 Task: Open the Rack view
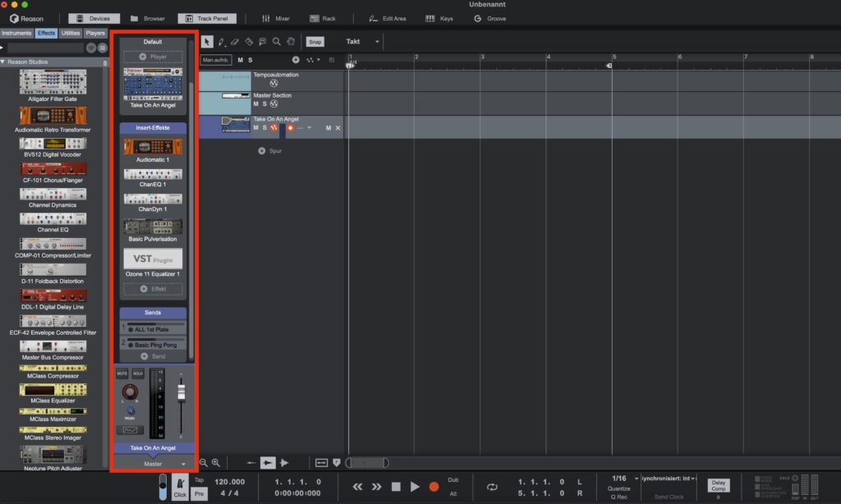[322, 18]
